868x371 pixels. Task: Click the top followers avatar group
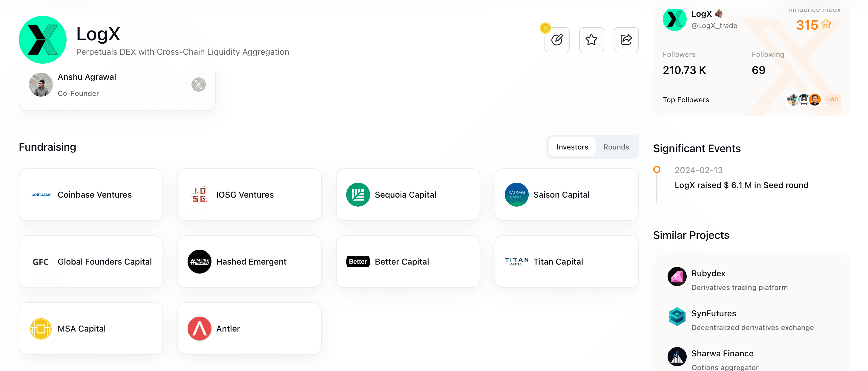(x=804, y=100)
